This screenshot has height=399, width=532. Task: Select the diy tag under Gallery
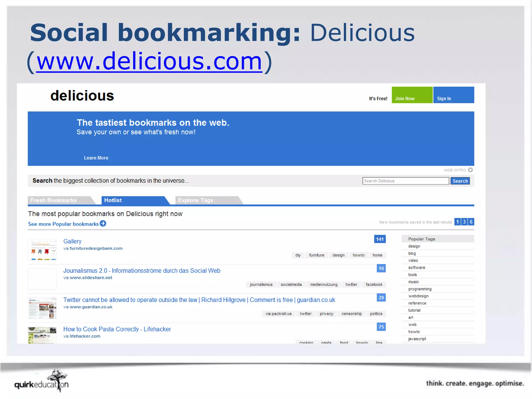298,255
